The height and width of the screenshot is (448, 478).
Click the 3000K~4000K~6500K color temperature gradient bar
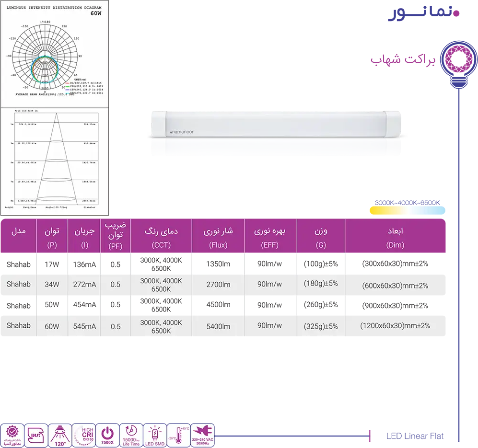[407, 210]
